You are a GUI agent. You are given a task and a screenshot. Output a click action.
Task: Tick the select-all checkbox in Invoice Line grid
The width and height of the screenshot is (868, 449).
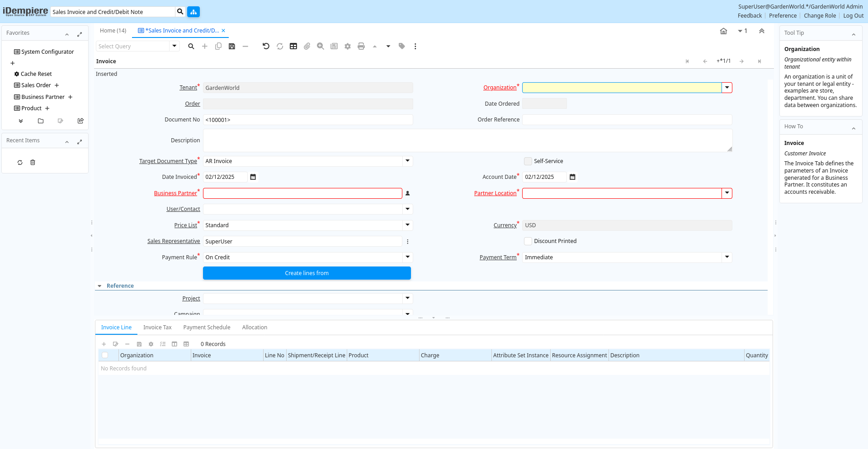[x=105, y=355]
